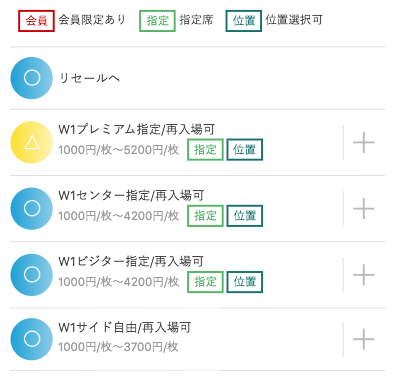Screen dimensions: 394x378
Task: Click the blue circle icon for W1ビジター指定
Action: click(32, 275)
